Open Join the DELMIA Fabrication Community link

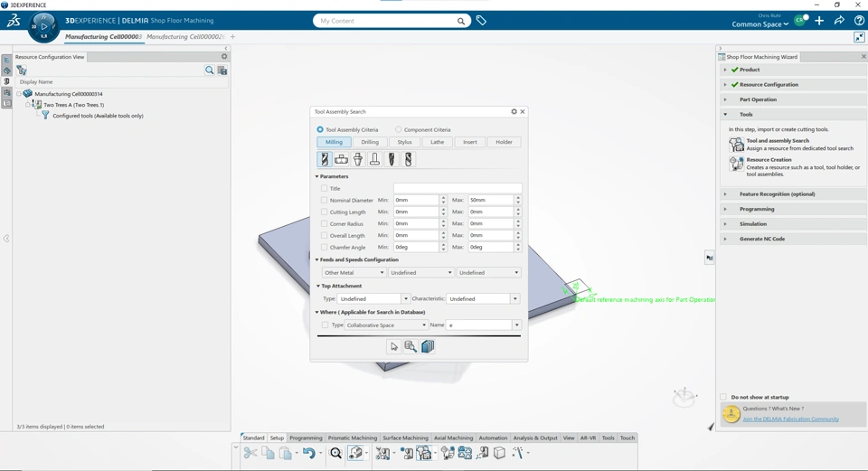tap(790, 419)
